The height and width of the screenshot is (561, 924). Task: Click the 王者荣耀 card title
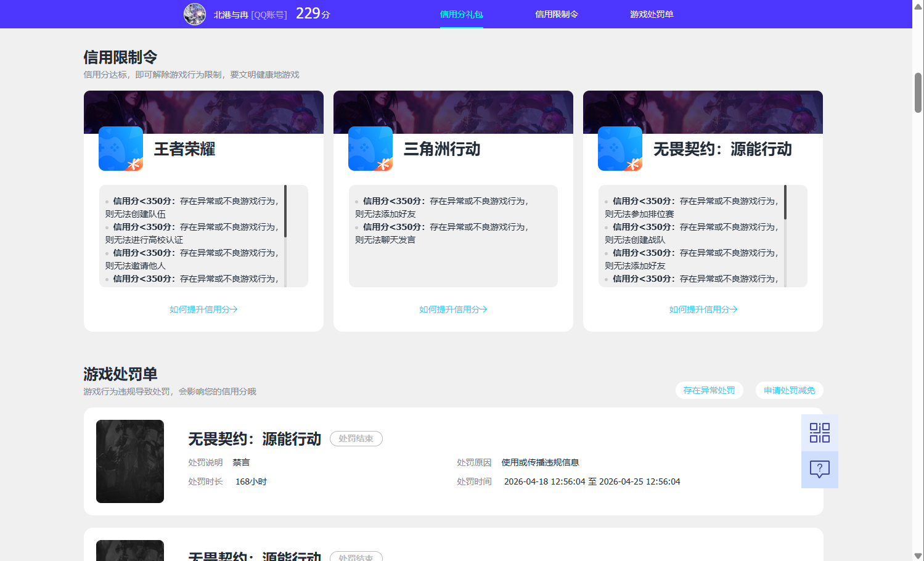(184, 149)
